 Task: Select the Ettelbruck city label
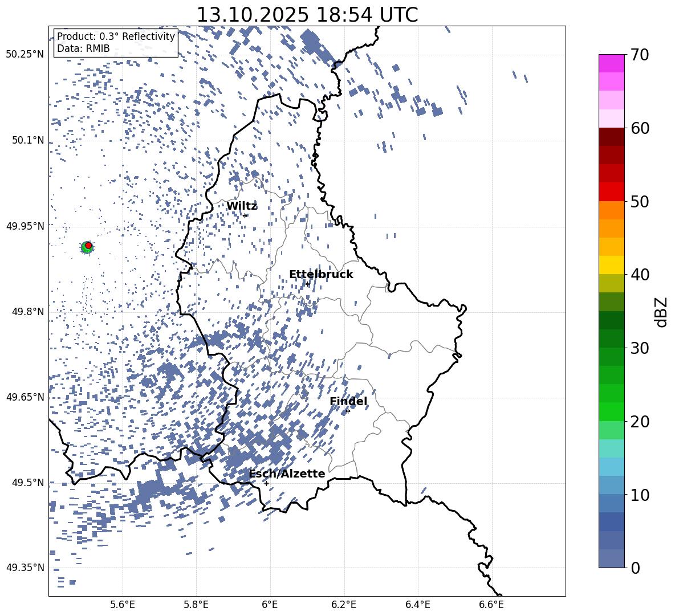(321, 275)
